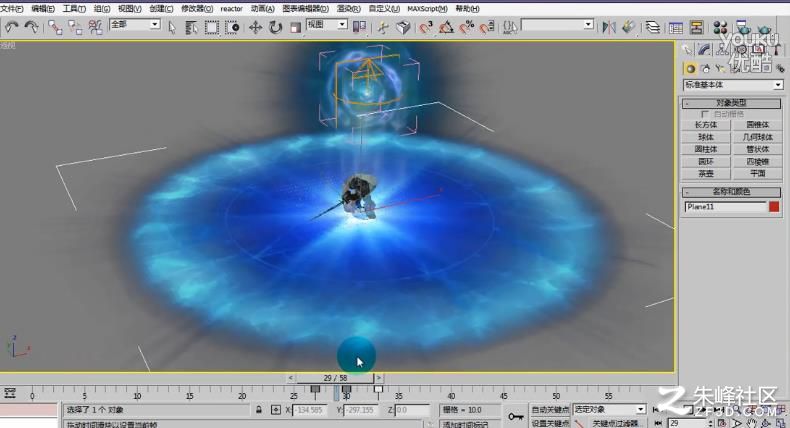Open the Material Editor spheres icon
The width and height of the screenshot is (790, 428).
(720, 28)
